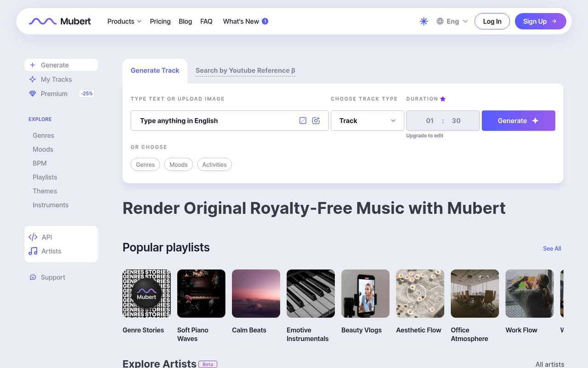Open What's New updates
This screenshot has width=588, height=368.
241,21
